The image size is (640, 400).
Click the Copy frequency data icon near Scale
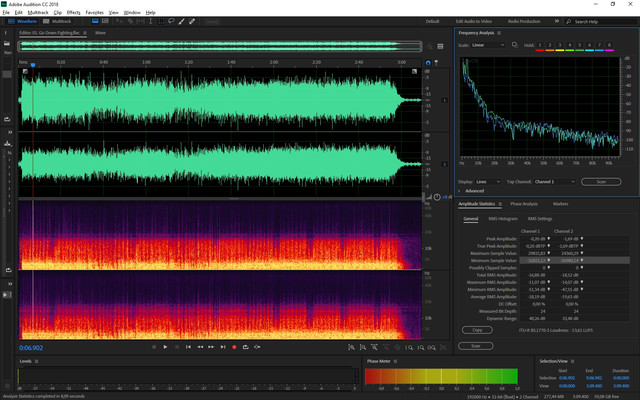coord(515,45)
